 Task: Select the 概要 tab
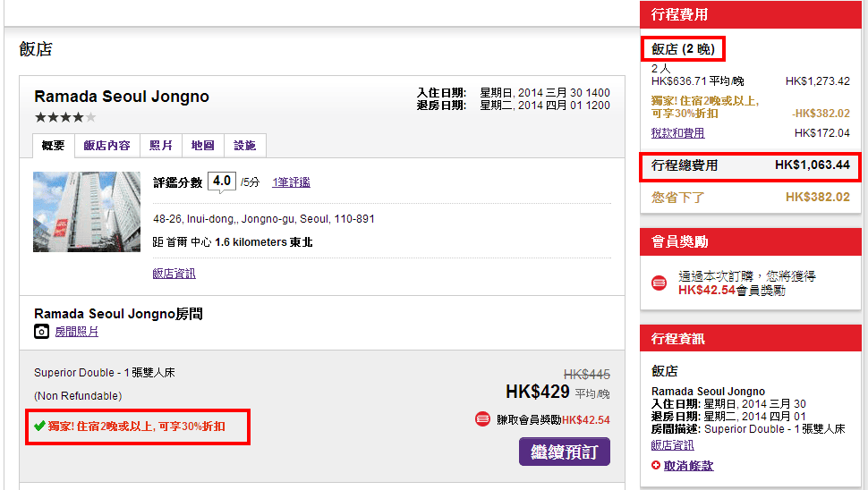pos(53,146)
